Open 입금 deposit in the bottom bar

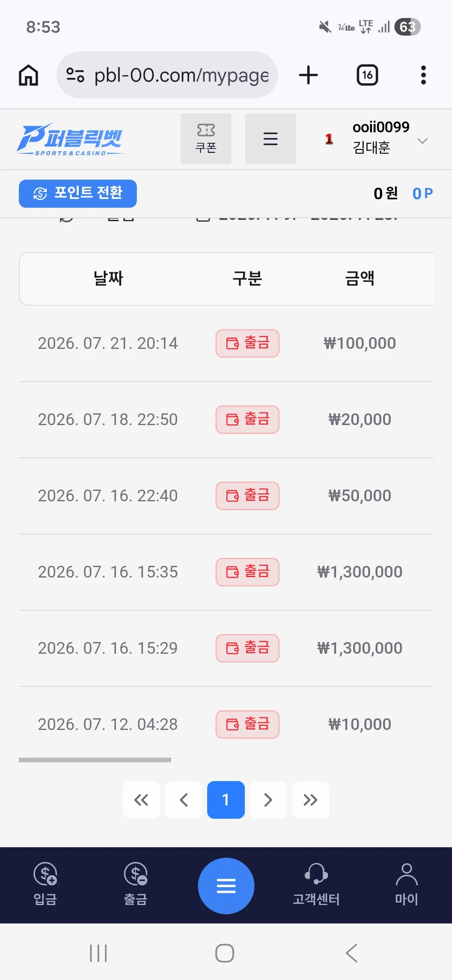pyautogui.click(x=45, y=885)
